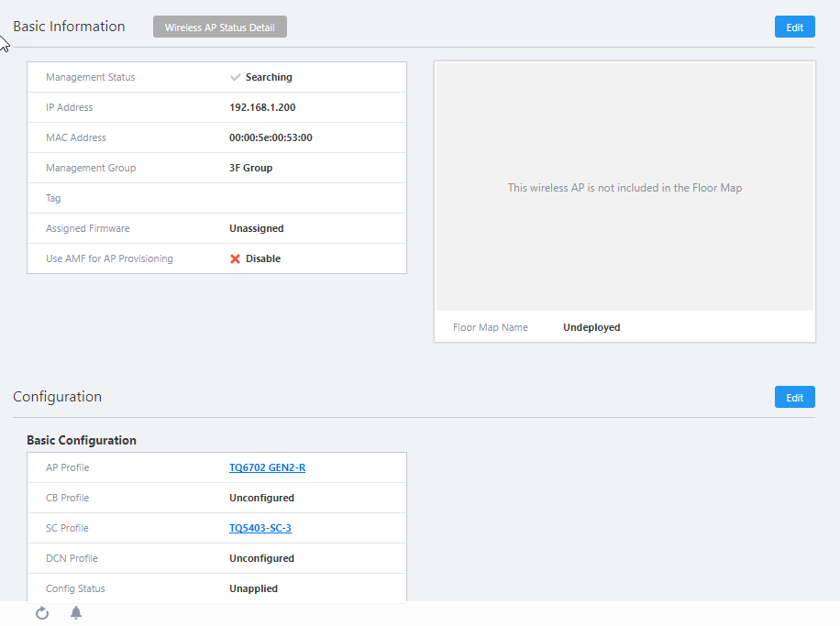Click the Basic Configuration heading
Viewport: 840px width, 626px height.
click(82, 441)
